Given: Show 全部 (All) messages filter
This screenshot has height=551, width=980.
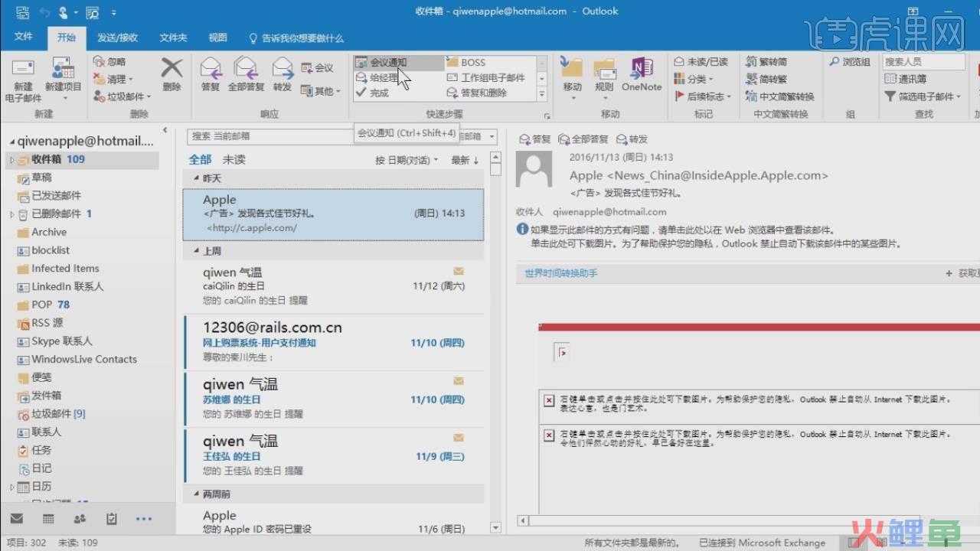Looking at the screenshot, I should point(200,160).
